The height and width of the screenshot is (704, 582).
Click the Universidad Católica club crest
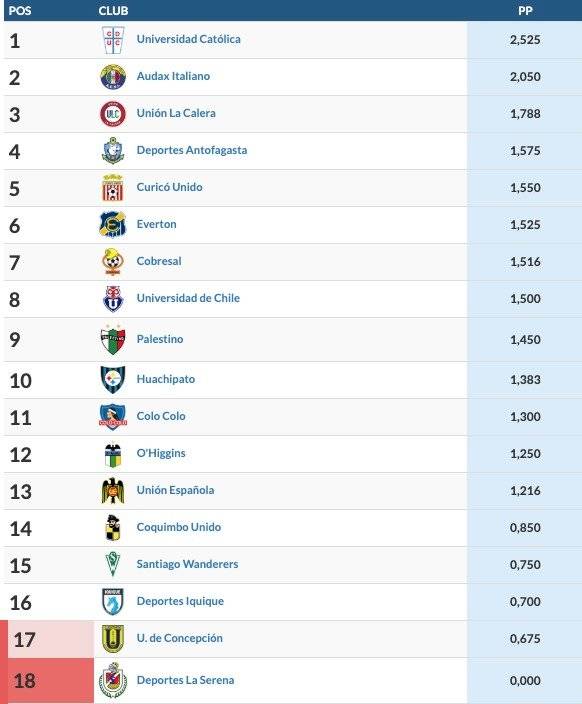coord(113,40)
